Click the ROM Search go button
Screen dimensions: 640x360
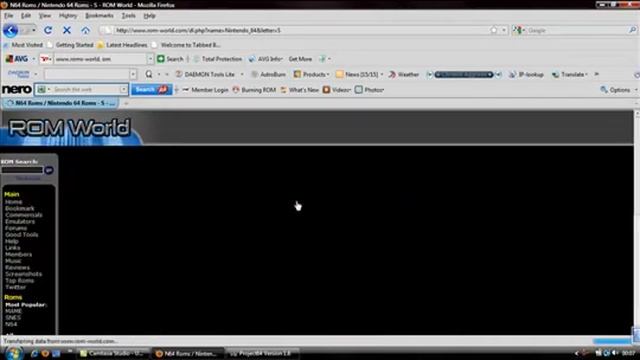pyautogui.click(x=49, y=170)
